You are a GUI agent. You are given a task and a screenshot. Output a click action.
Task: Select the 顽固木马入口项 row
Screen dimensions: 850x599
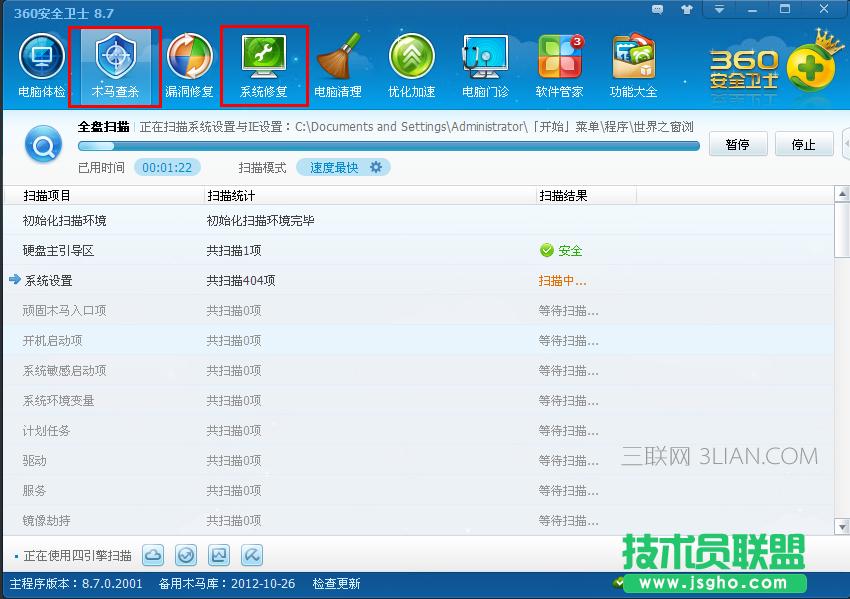[x=418, y=310]
